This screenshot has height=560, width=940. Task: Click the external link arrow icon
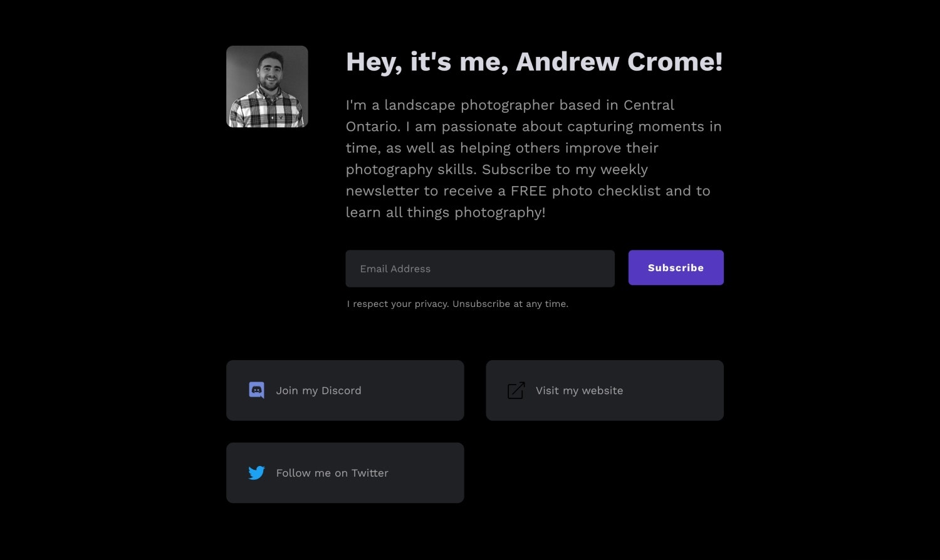pos(516,390)
